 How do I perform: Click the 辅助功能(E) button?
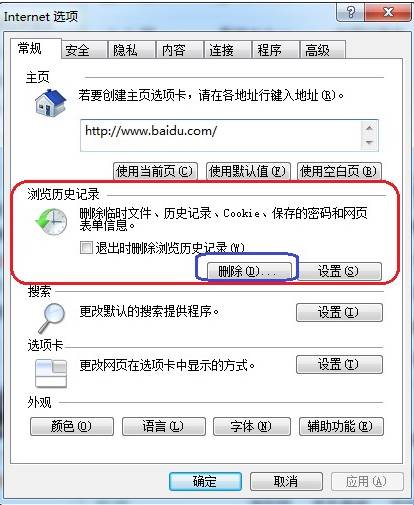tap(341, 426)
